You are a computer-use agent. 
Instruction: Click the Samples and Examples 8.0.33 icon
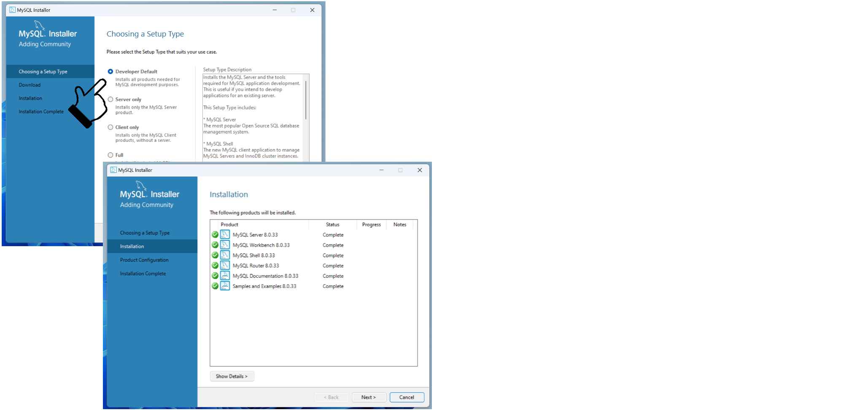click(x=225, y=286)
